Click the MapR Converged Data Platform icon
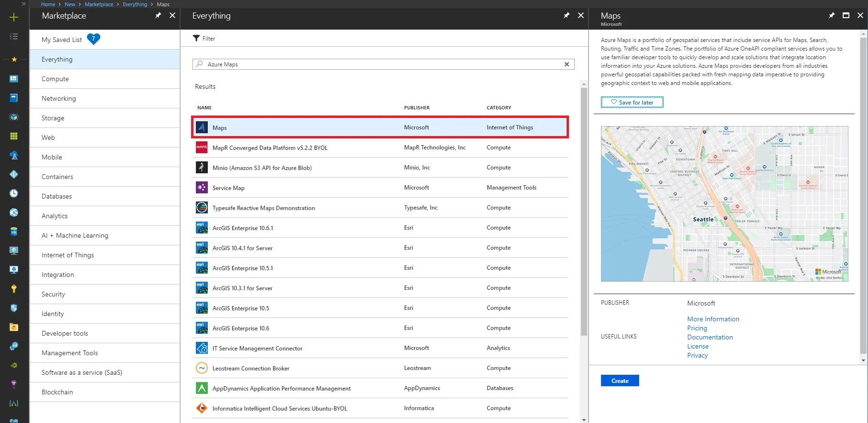The width and height of the screenshot is (868, 423). [x=202, y=148]
